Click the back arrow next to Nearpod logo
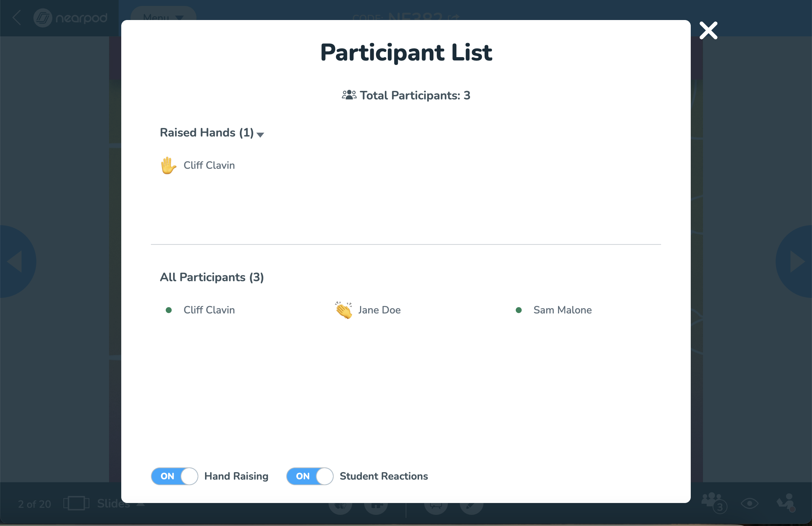Screen dimensions: 812x526 coord(17,18)
